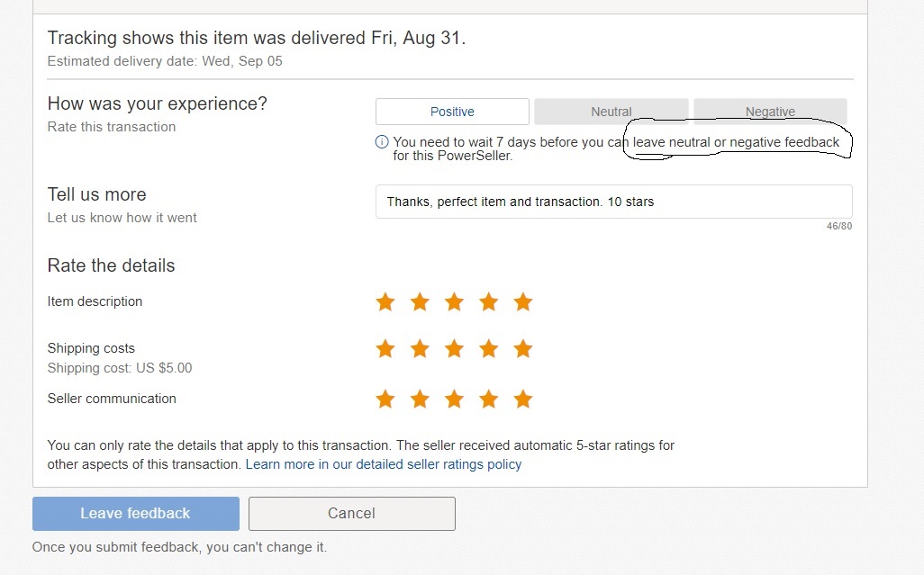Click inside the feedback comment text field
The image size is (924, 575).
(x=613, y=201)
